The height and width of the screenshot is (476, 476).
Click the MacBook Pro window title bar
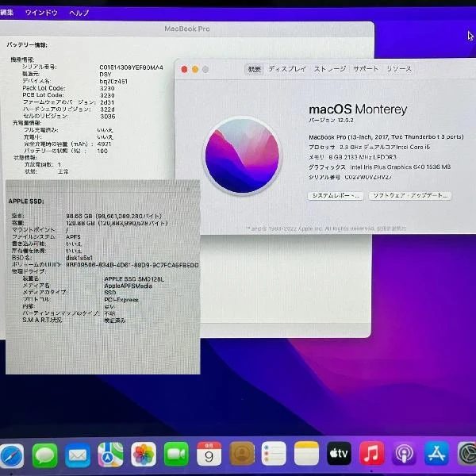(x=187, y=29)
